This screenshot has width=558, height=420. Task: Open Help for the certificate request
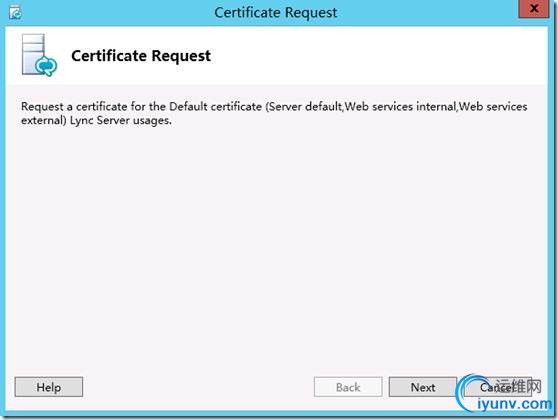tap(49, 387)
